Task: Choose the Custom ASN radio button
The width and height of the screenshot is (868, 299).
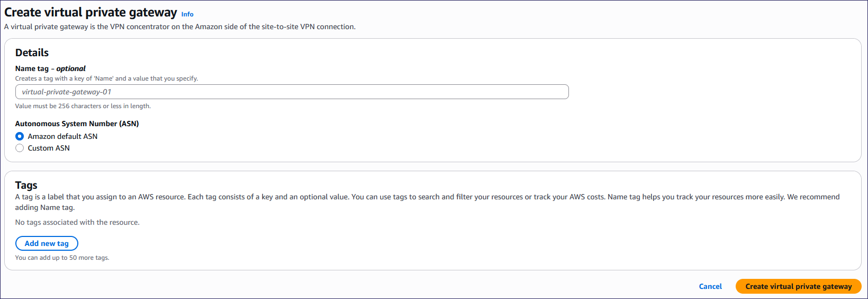Action: click(20, 148)
